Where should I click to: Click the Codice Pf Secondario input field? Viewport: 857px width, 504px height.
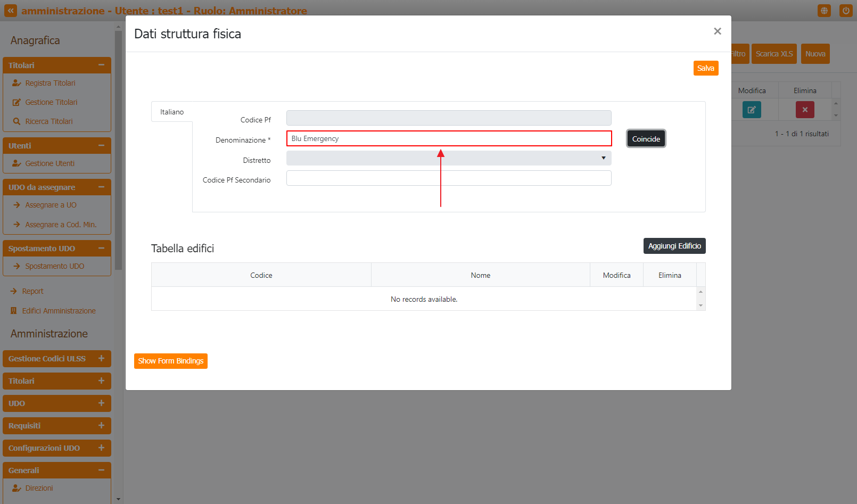(x=448, y=178)
